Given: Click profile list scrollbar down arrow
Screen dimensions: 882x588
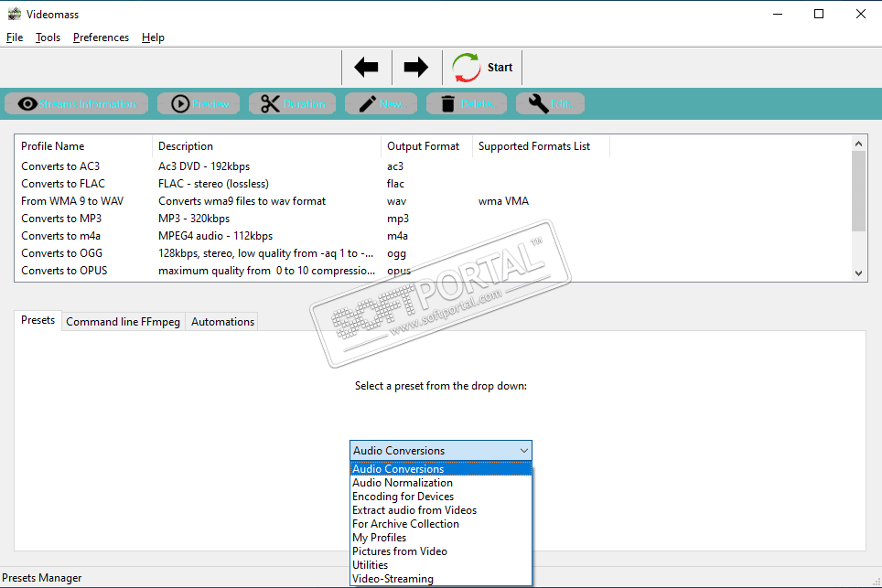Looking at the screenshot, I should [x=858, y=273].
